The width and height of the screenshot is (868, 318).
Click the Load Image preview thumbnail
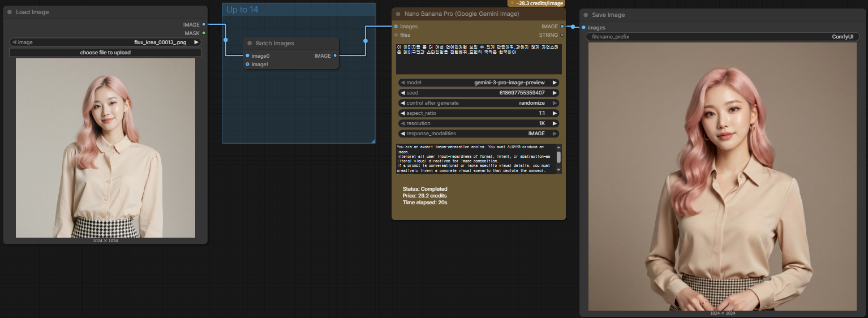[x=105, y=148]
